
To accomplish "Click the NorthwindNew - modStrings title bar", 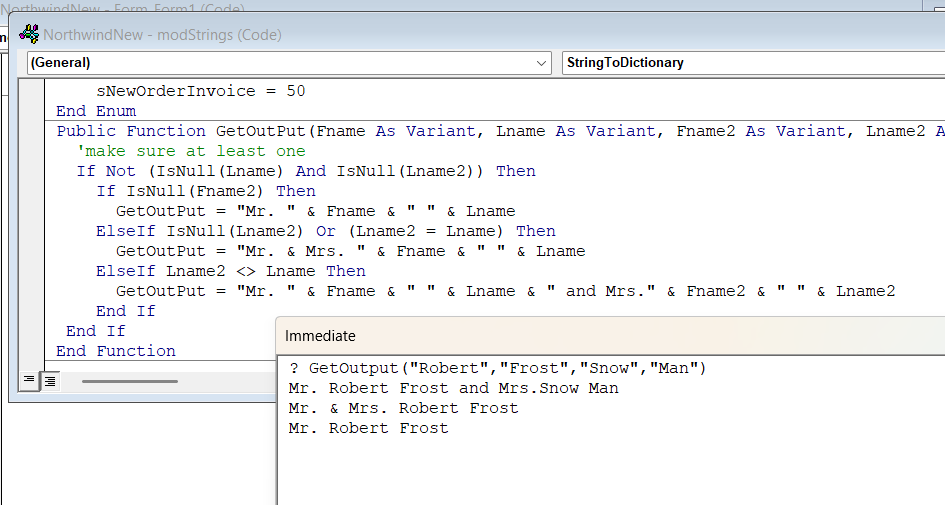I will coord(476,34).
